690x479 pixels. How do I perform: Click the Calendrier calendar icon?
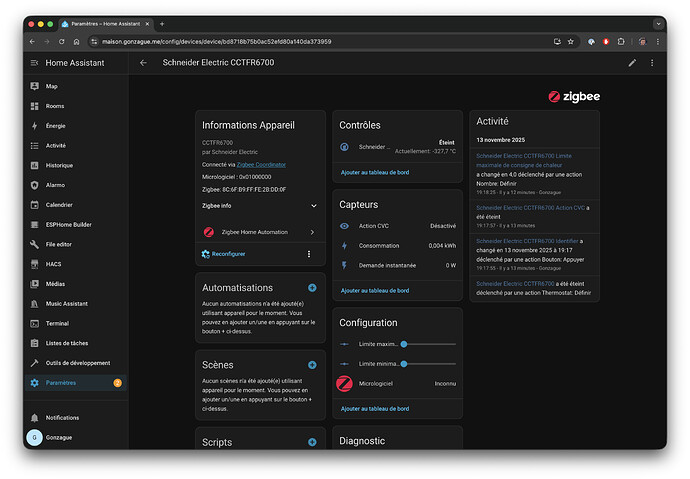(x=35, y=205)
